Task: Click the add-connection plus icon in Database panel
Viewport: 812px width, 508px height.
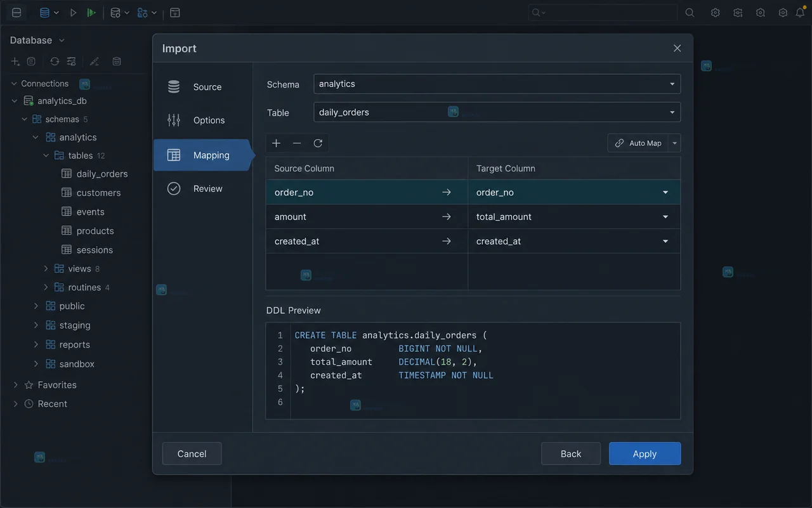Action: click(15, 62)
